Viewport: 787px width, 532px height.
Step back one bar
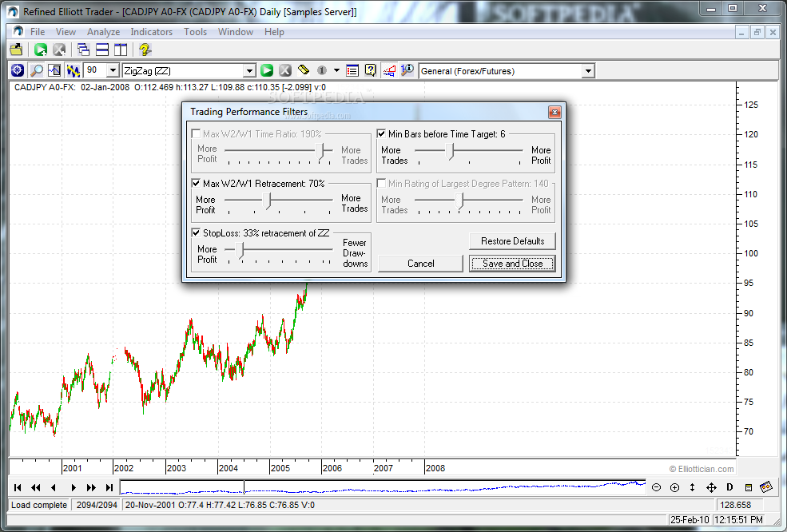[x=54, y=487]
